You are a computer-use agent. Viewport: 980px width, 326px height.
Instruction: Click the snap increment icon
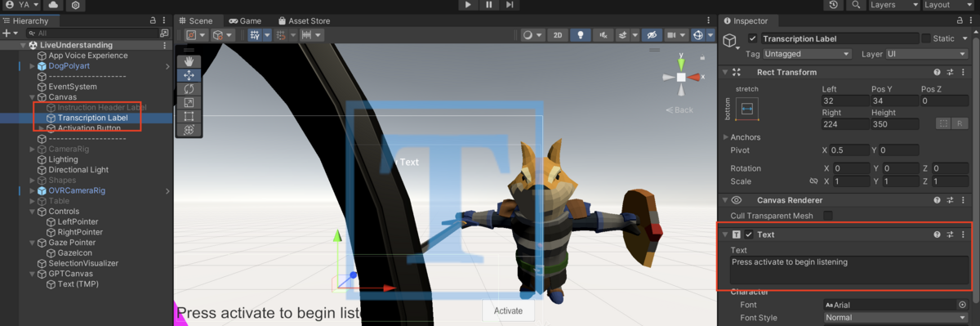click(307, 35)
